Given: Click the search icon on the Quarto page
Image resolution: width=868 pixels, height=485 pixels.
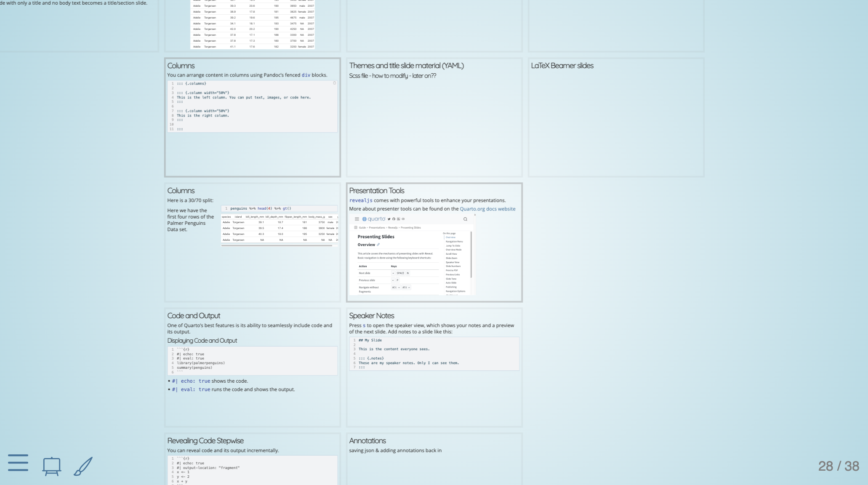Looking at the screenshot, I should (x=465, y=219).
